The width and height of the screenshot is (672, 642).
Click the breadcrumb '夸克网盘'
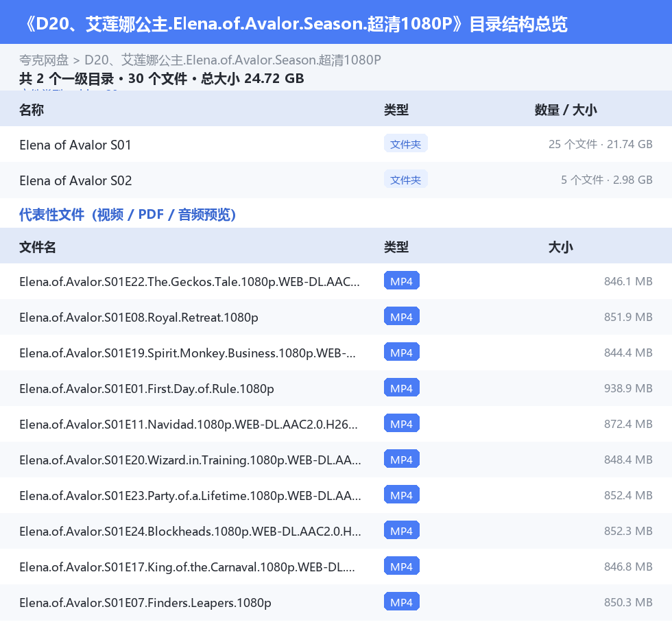[44, 60]
